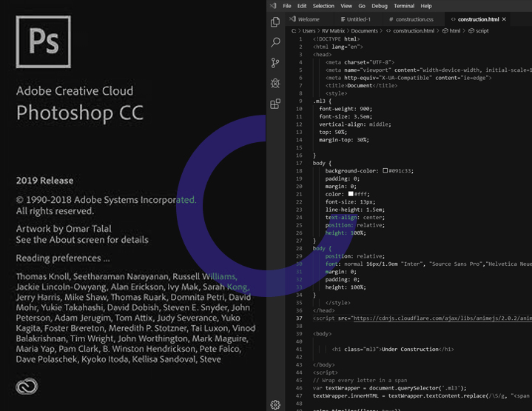
Task: Click the Documents breadcrumb segment
Action: click(364, 30)
